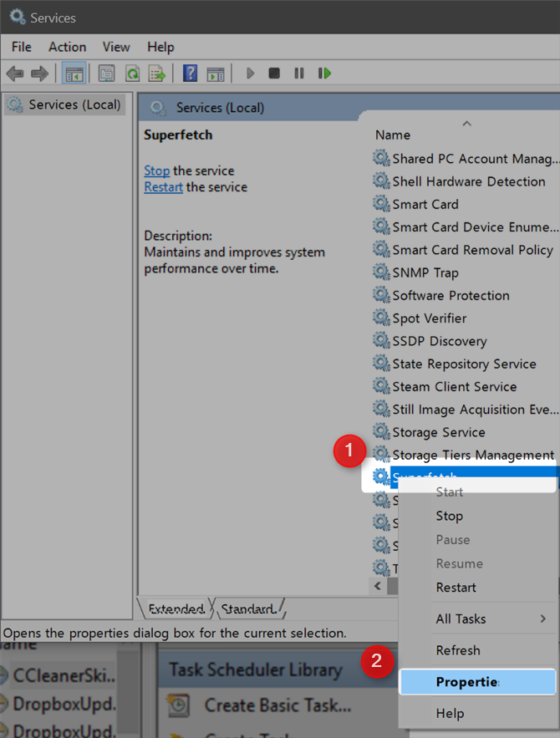560x738 pixels.
Task: Click the Back arrow in toolbar
Action: 14,74
